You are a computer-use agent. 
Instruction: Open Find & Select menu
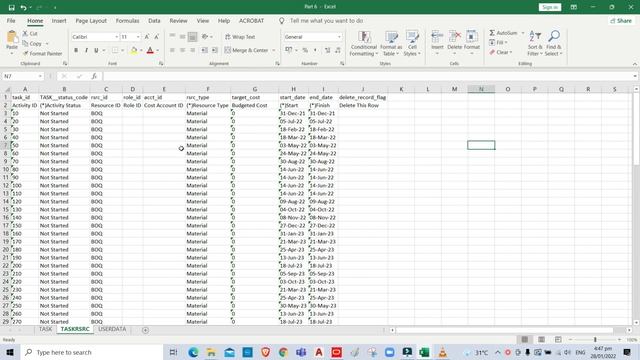point(553,43)
